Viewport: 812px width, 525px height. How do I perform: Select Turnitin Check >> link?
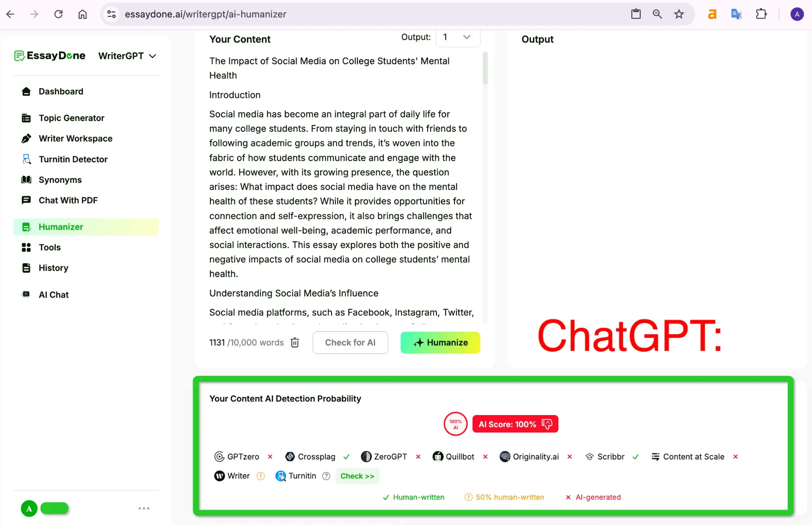[356, 475]
